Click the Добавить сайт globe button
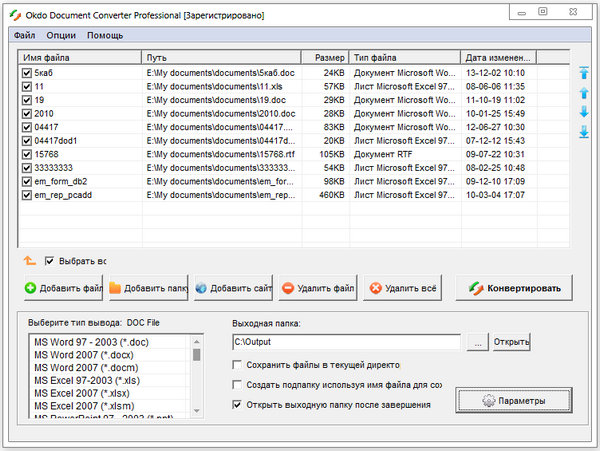The image size is (600, 451). click(233, 289)
